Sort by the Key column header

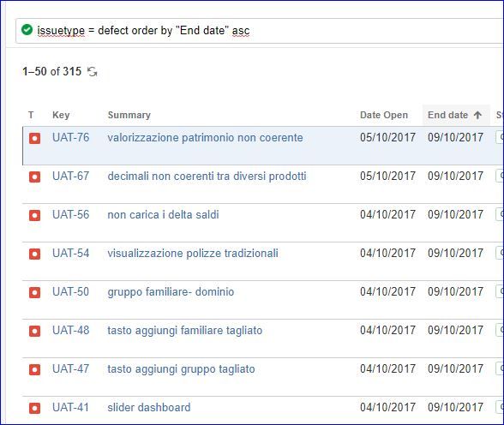point(61,115)
